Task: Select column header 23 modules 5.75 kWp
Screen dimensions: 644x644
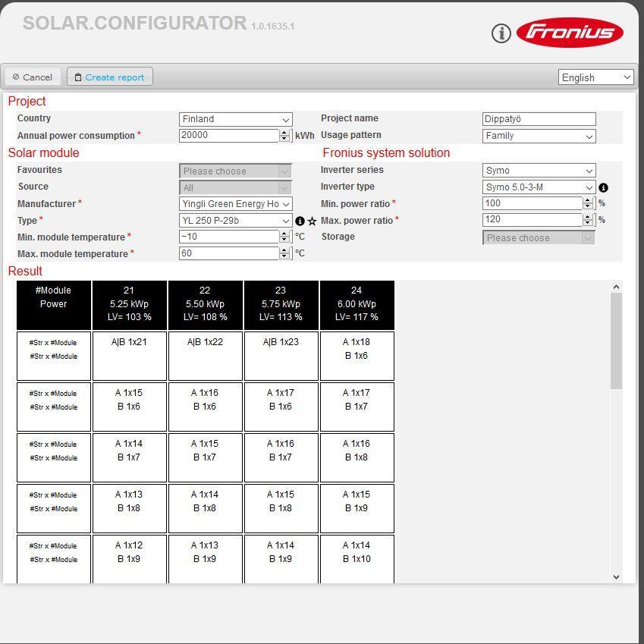Action: point(281,305)
